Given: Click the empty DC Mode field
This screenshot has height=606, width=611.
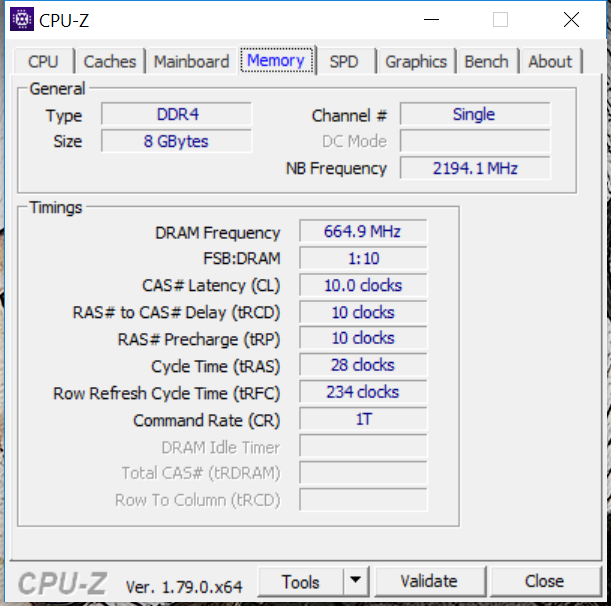Looking at the screenshot, I should click(475, 141).
